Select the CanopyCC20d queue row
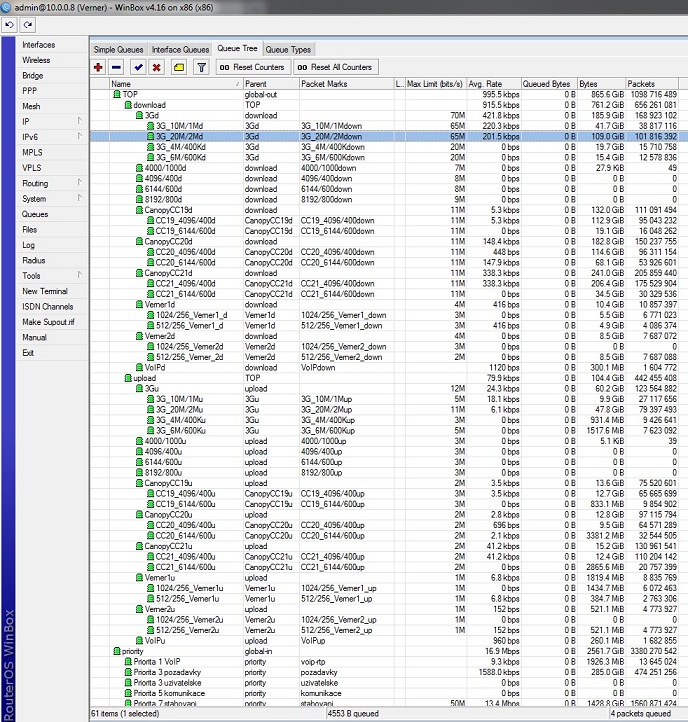Screen dimensions: 688x722 pyautogui.click(x=389, y=242)
